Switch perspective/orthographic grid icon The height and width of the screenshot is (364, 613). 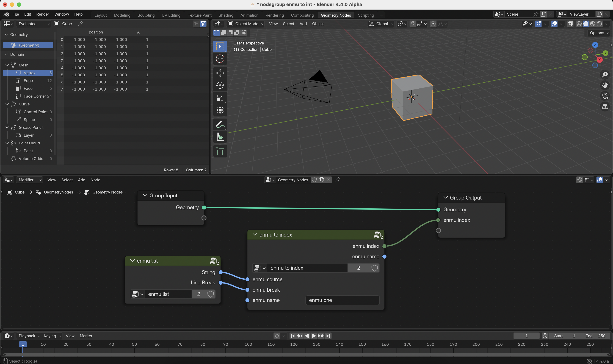[x=605, y=107]
